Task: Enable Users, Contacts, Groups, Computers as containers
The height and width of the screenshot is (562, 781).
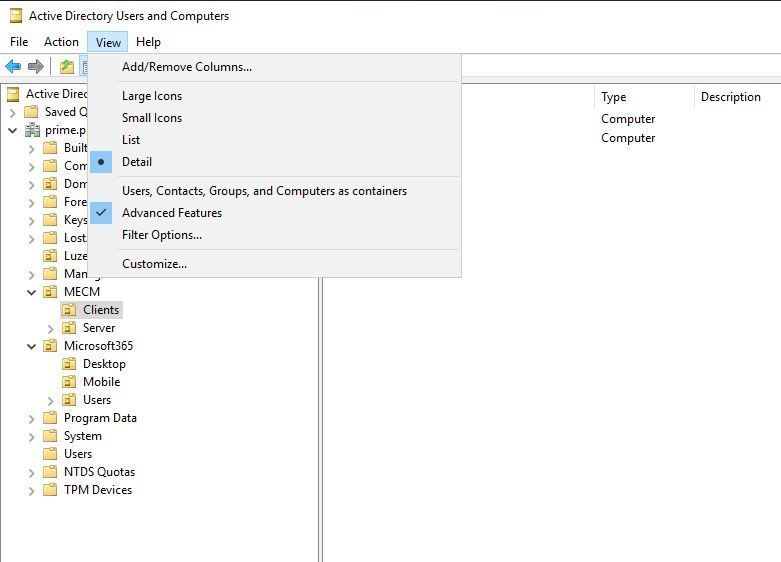Action: click(264, 191)
